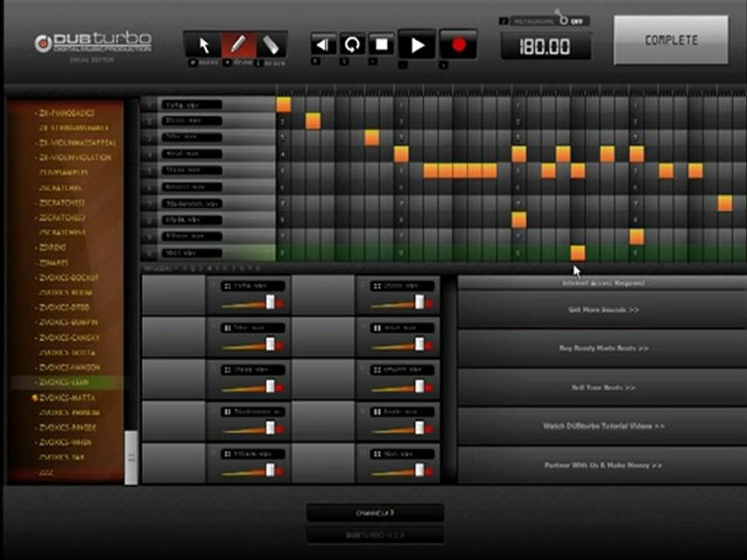Toggle the red dot on mixer channel 9
Image resolution: width=747 pixels, height=560 pixels.
click(x=279, y=471)
